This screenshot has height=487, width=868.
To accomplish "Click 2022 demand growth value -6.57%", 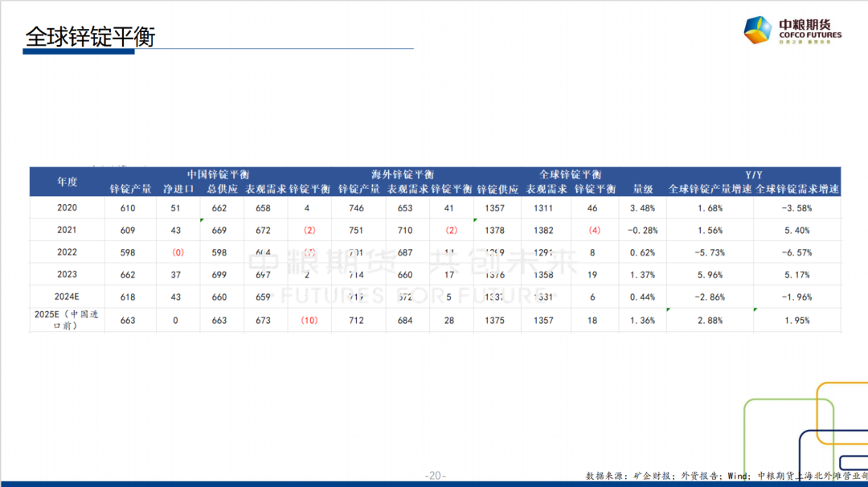I will tap(797, 252).
